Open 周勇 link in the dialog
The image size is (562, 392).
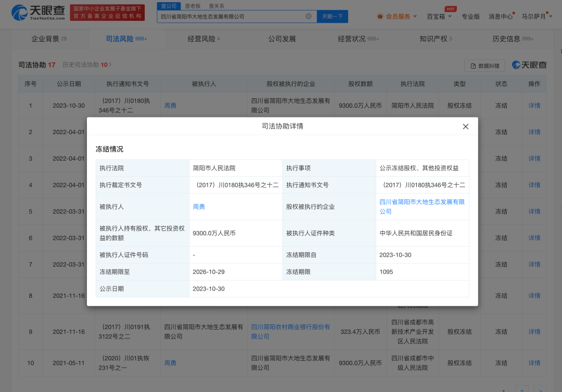[199, 207]
